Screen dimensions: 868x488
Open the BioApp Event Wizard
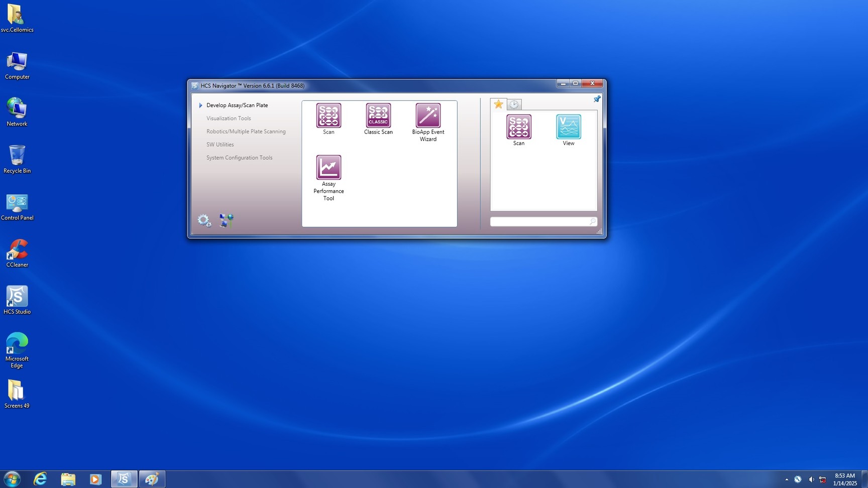[428, 116]
